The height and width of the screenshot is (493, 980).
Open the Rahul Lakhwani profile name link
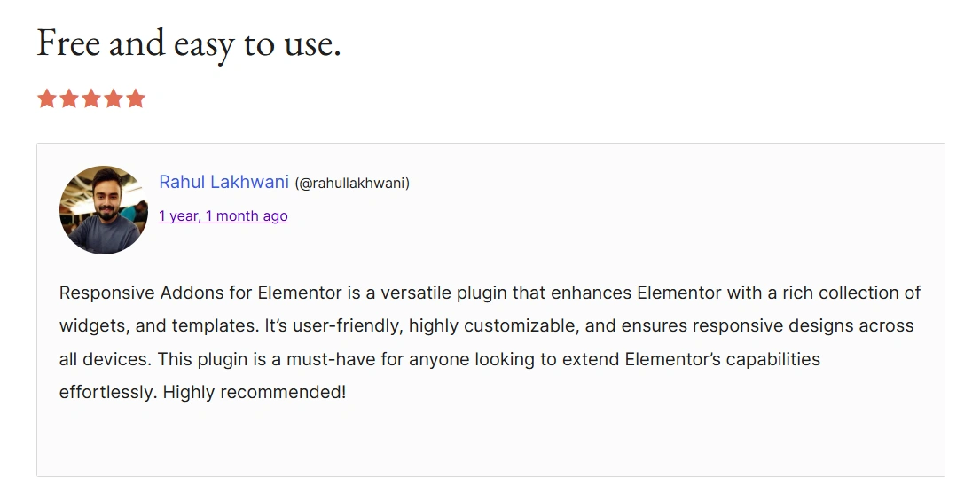click(x=223, y=182)
